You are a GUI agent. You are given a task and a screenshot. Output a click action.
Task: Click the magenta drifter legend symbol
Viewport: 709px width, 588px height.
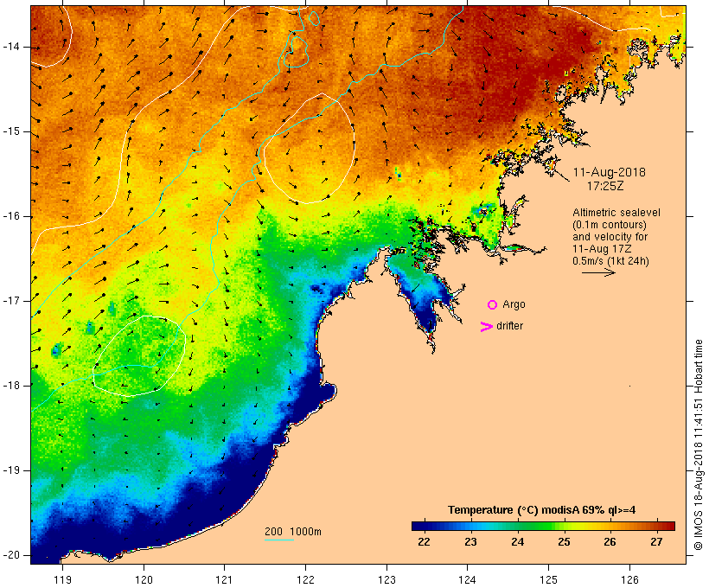coord(487,327)
